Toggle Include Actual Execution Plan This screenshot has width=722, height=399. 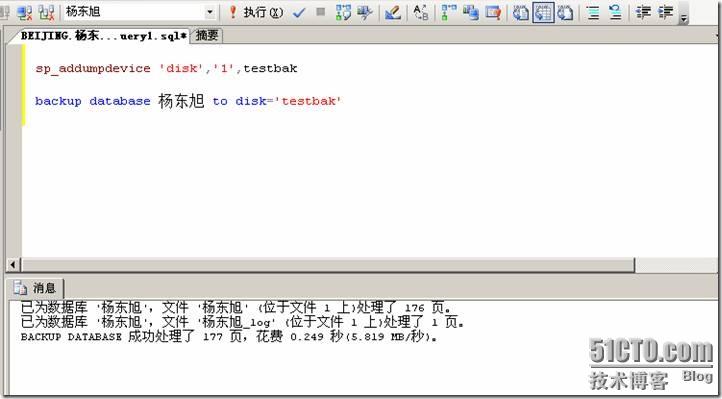click(x=448, y=12)
